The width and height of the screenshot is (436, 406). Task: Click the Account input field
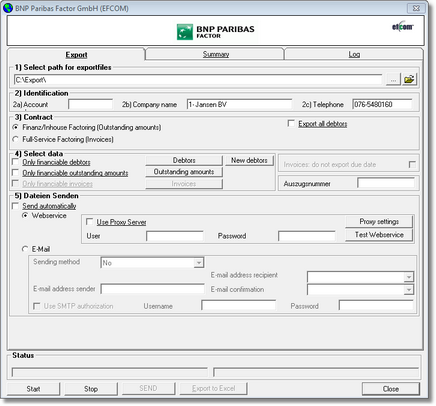click(90, 104)
